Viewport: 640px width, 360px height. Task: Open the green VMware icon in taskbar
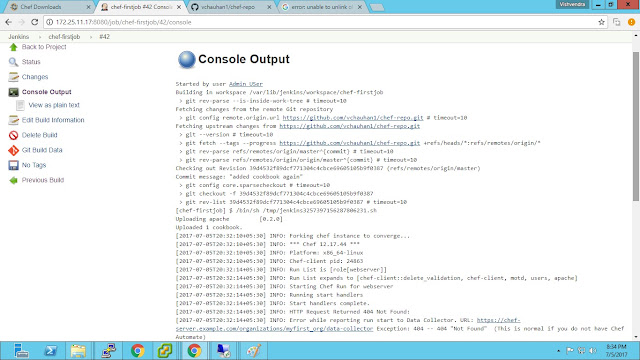pyautogui.click(x=165, y=351)
